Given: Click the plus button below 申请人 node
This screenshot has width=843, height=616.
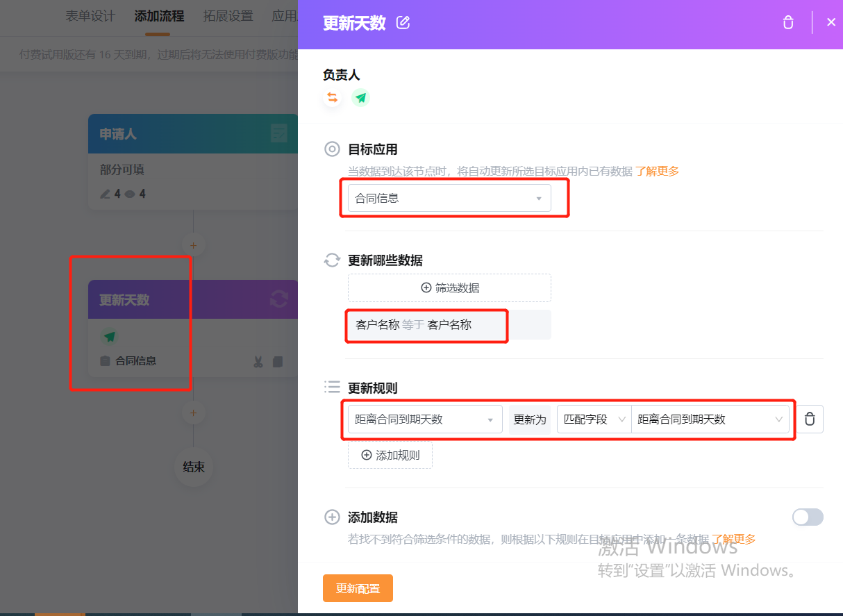Looking at the screenshot, I should 193,245.
